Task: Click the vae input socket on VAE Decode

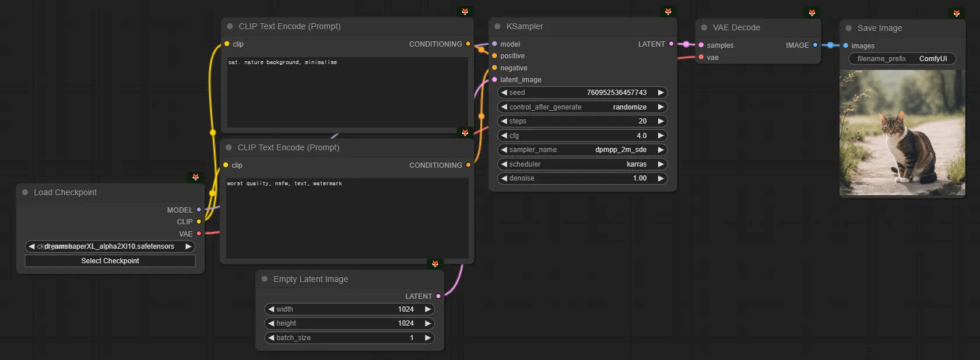Action: pos(701,57)
